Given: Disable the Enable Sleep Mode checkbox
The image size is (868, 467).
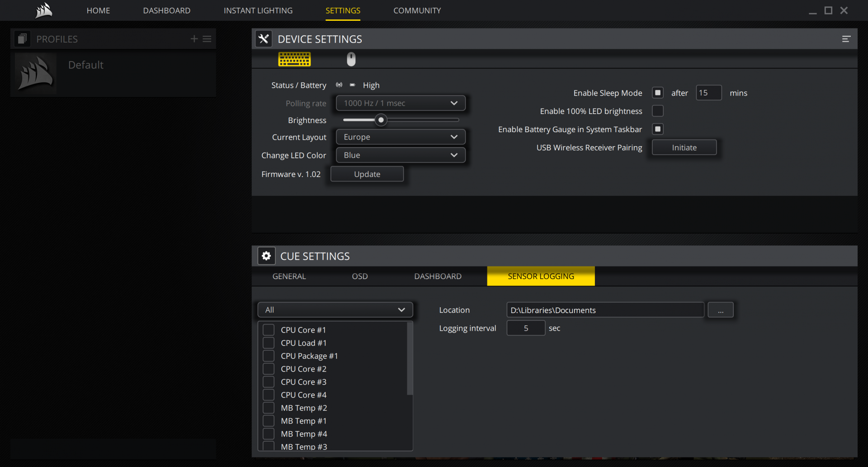Looking at the screenshot, I should [658, 93].
